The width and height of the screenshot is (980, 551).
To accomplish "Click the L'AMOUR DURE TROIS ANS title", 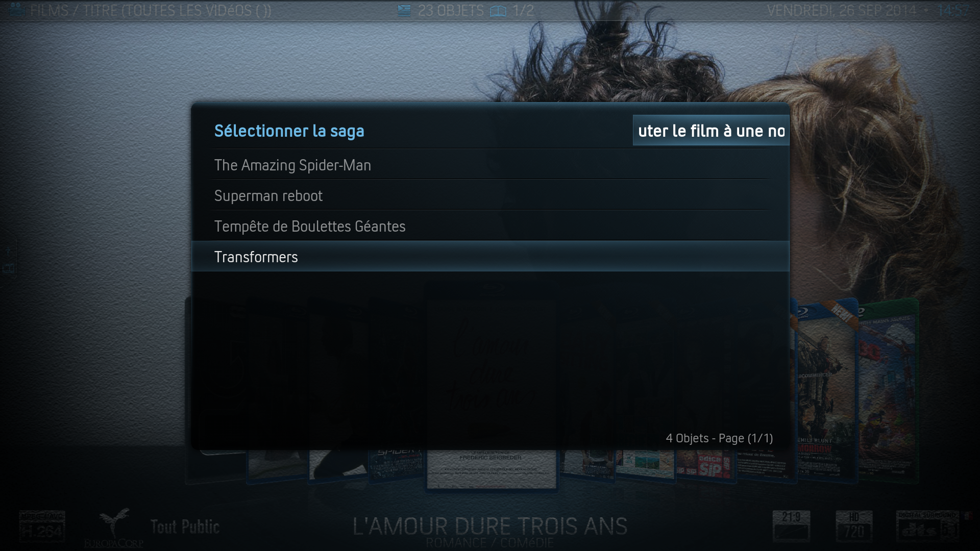I will [x=490, y=526].
